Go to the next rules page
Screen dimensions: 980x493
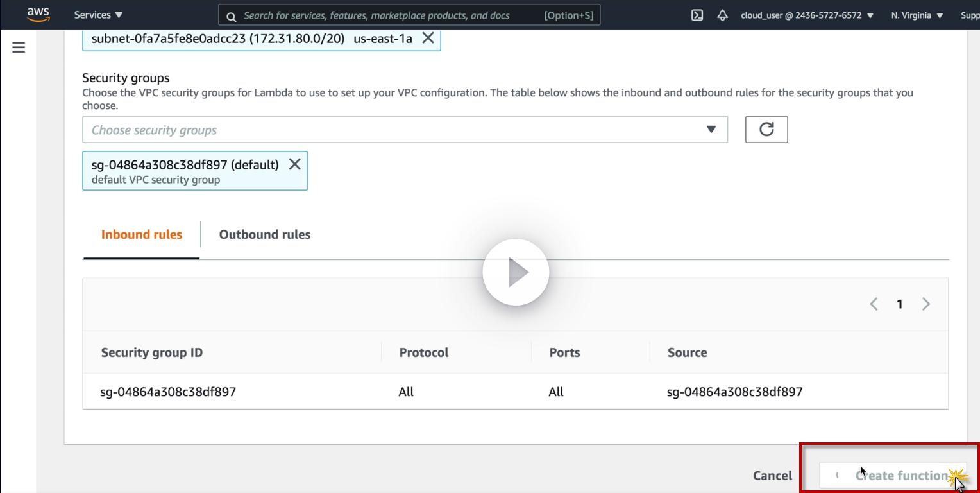[x=925, y=304]
